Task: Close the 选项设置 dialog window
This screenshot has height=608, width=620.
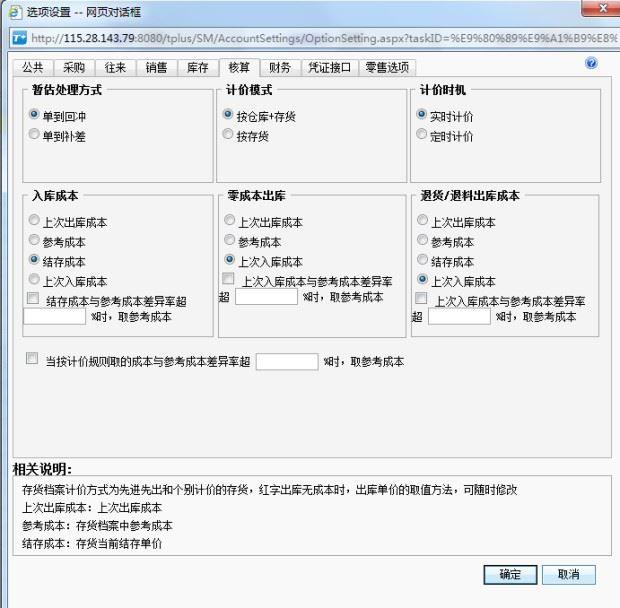Action: (x=602, y=8)
